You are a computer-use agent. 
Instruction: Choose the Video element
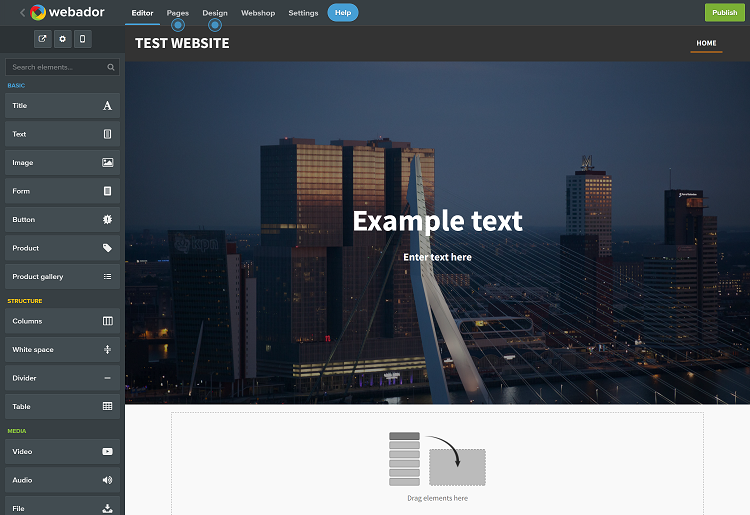click(x=62, y=451)
